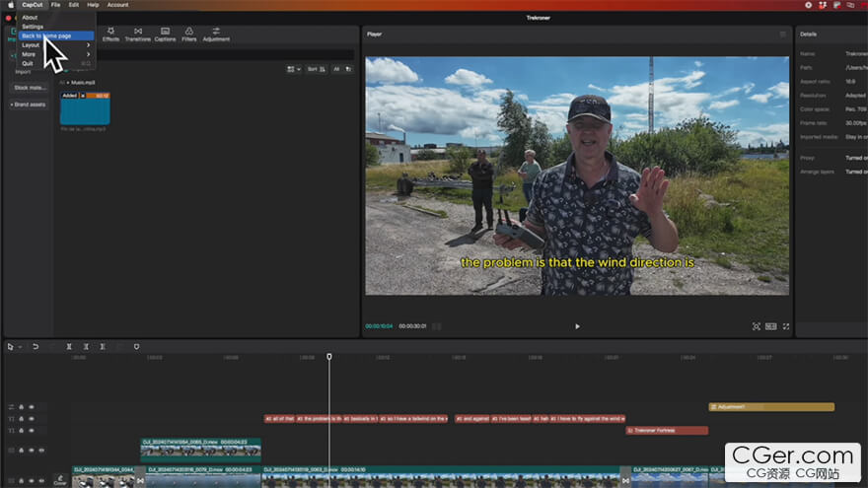The height and width of the screenshot is (488, 868).
Task: Click the Cover button on main track
Action: coord(60,480)
